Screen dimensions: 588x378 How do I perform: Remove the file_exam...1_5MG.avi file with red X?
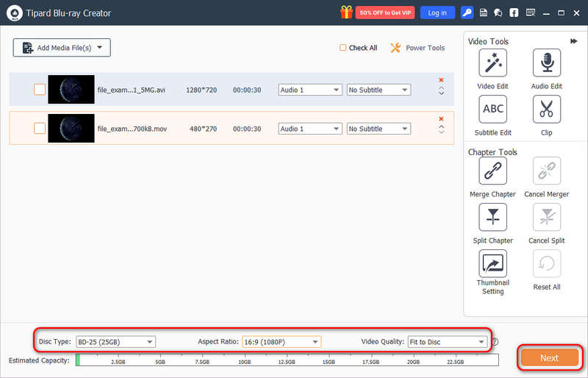point(442,80)
